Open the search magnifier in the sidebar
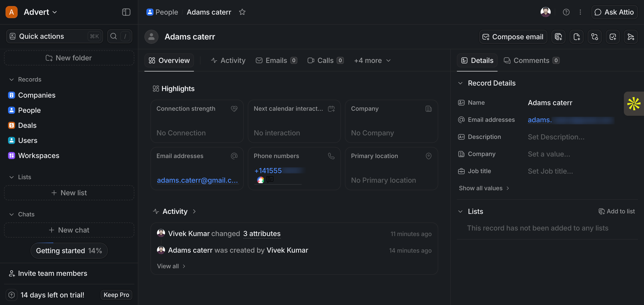The width and height of the screenshot is (644, 305). click(x=114, y=36)
